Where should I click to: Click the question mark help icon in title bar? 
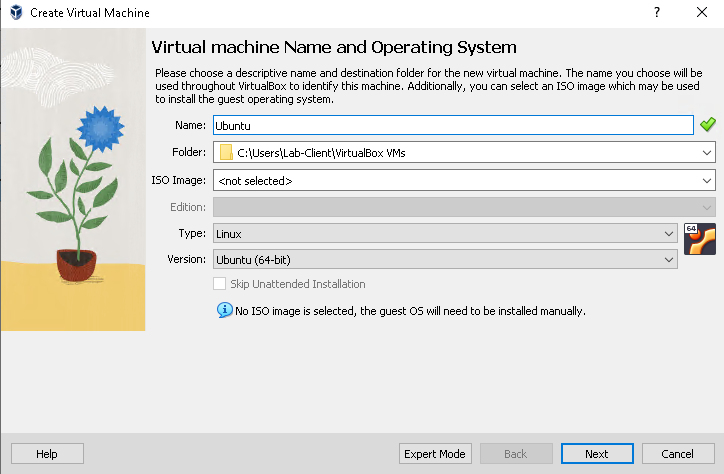pos(657,12)
